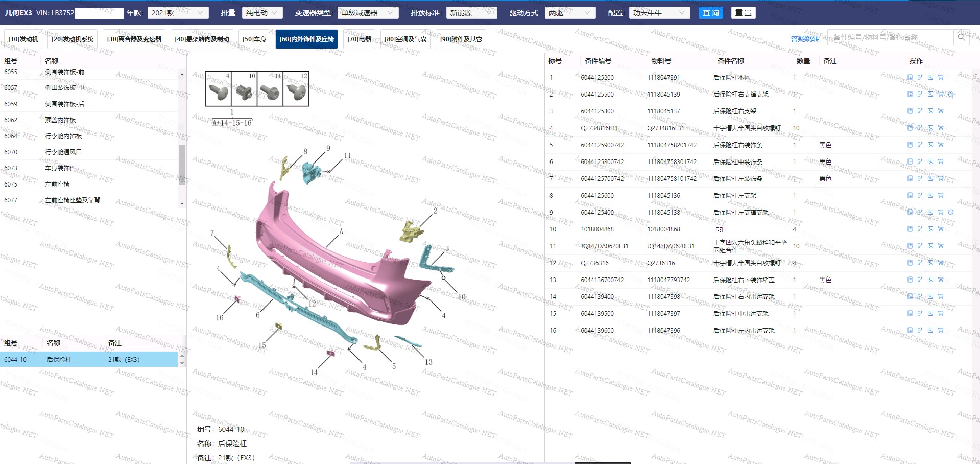980x464 pixels.
Task: Open the 配置 功夫牛牛 dropdown
Action: (659, 13)
